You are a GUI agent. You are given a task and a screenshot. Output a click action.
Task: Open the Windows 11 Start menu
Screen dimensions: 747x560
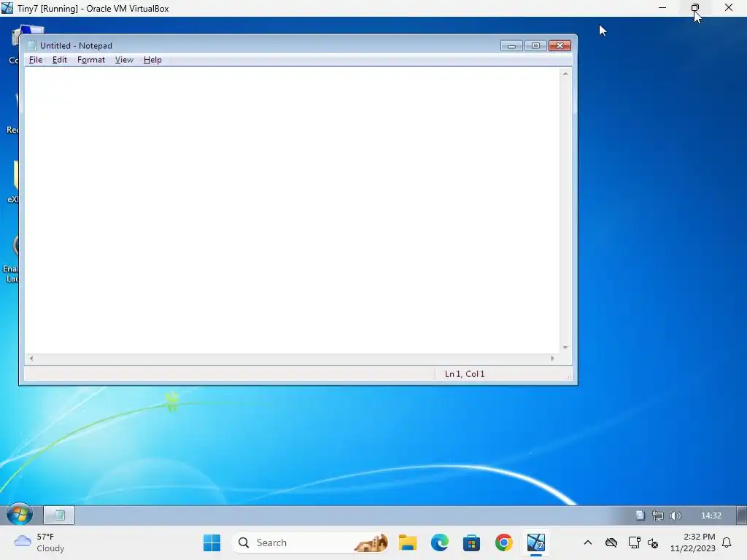212,542
